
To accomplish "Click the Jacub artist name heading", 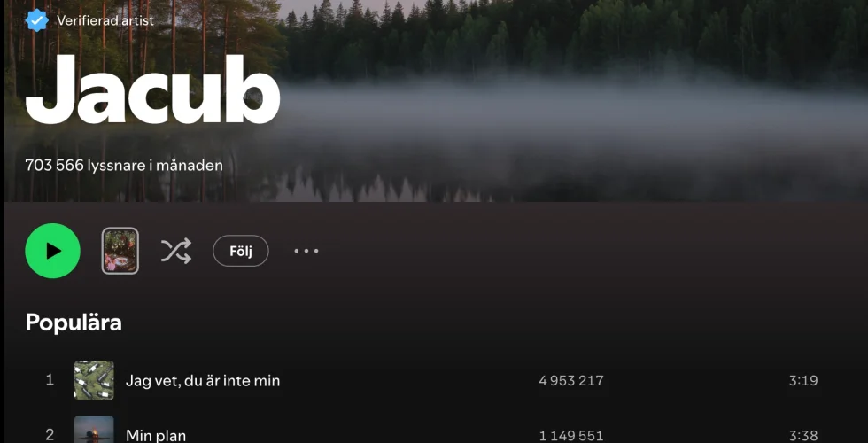I will pyautogui.click(x=152, y=89).
